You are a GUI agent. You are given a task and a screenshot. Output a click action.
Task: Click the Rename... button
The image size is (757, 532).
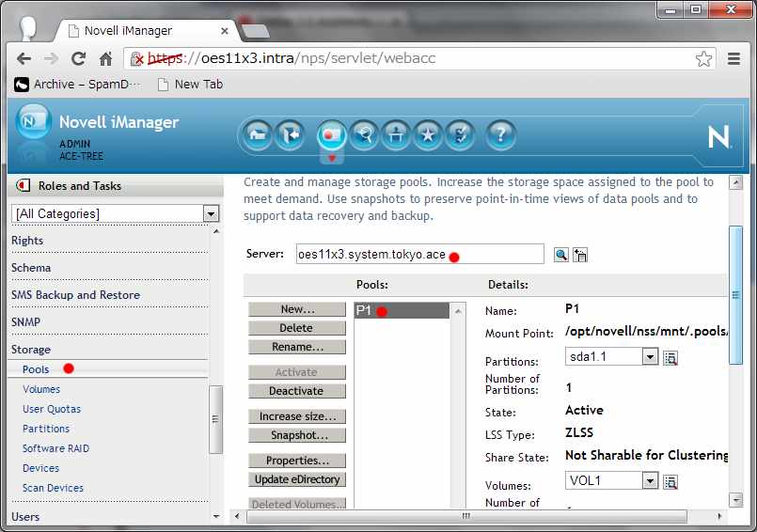coord(297,347)
